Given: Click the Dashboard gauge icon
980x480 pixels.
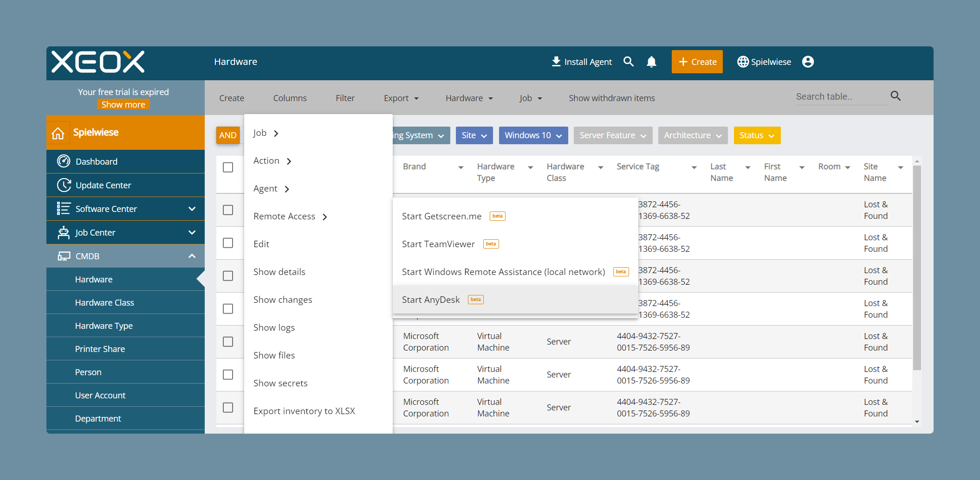Looking at the screenshot, I should pyautogui.click(x=64, y=161).
